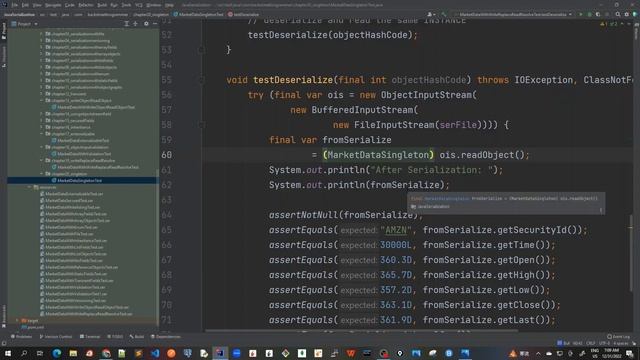Open IDE settings gear in top toolbar

(627, 14)
